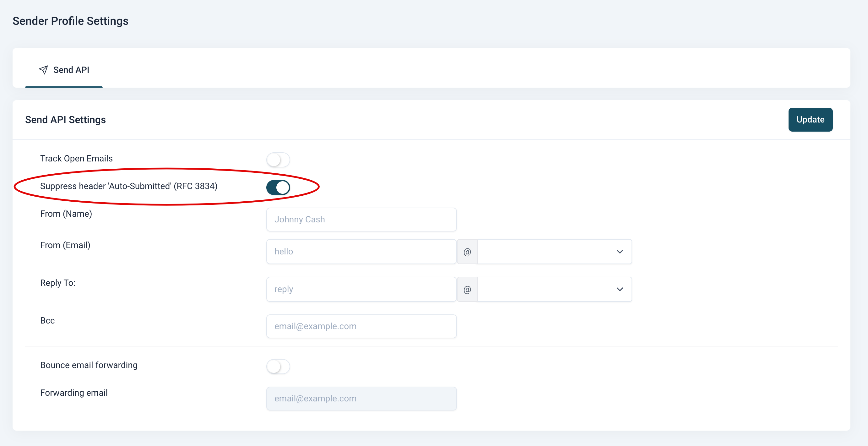Select the Send API Settings header area

click(x=65, y=120)
